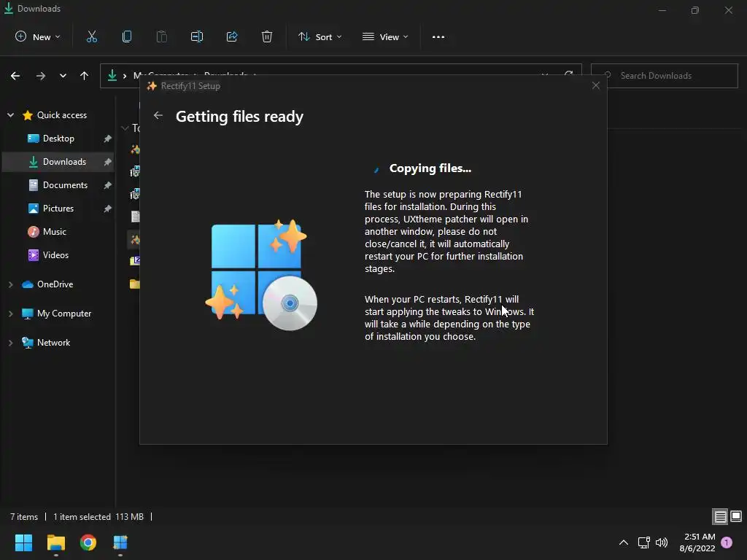Screen dimensions: 747x560
Task: Unpin Downloads using its pin icon
Action: (108, 162)
